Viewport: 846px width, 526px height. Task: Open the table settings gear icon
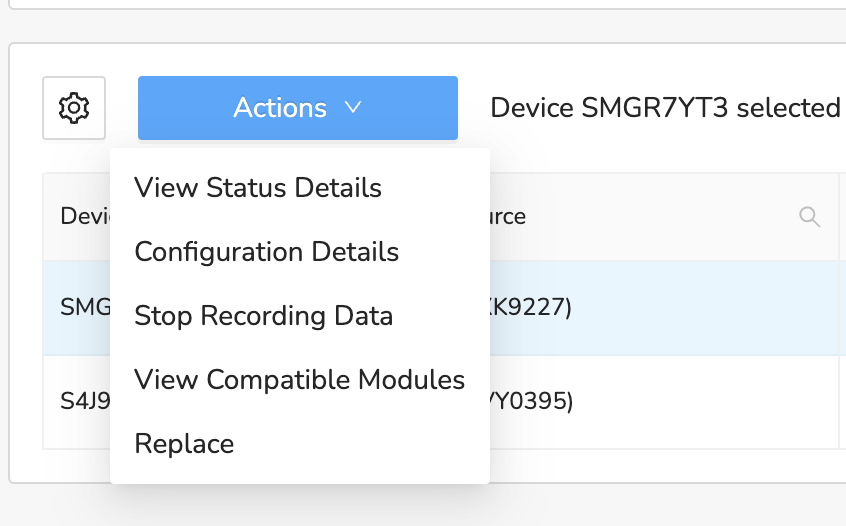74,108
